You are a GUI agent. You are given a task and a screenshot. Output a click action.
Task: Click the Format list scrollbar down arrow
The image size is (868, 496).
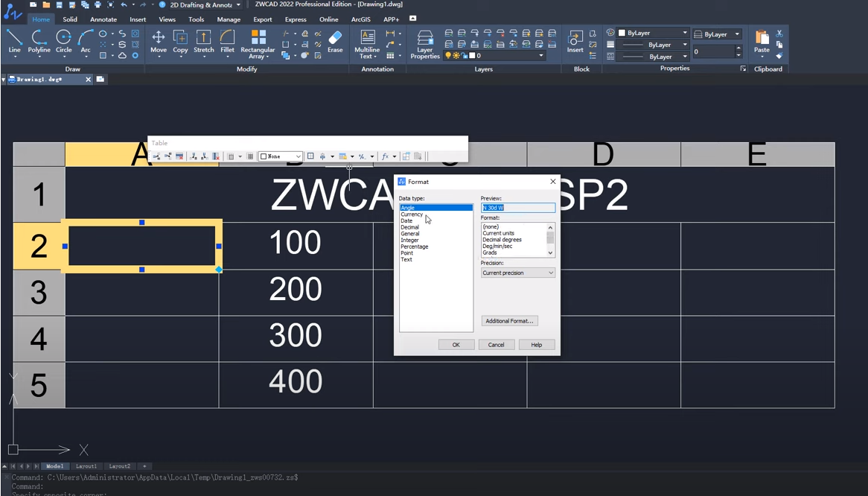[x=550, y=252]
